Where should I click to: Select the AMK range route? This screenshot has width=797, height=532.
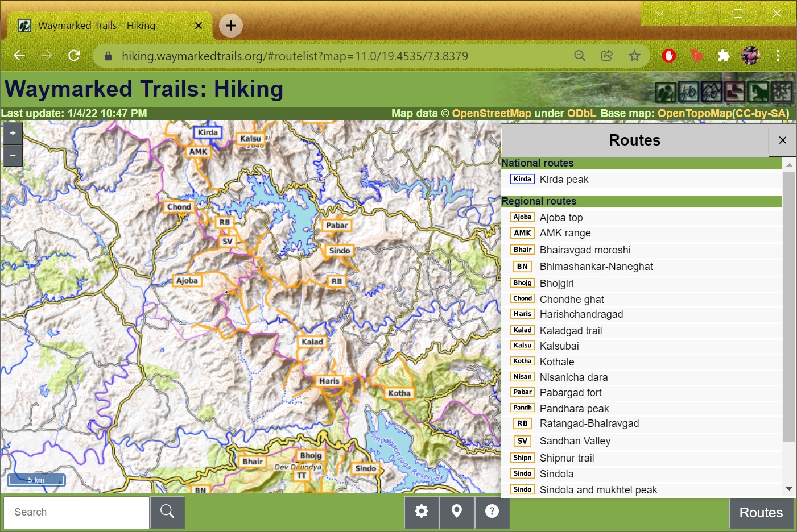(642, 233)
